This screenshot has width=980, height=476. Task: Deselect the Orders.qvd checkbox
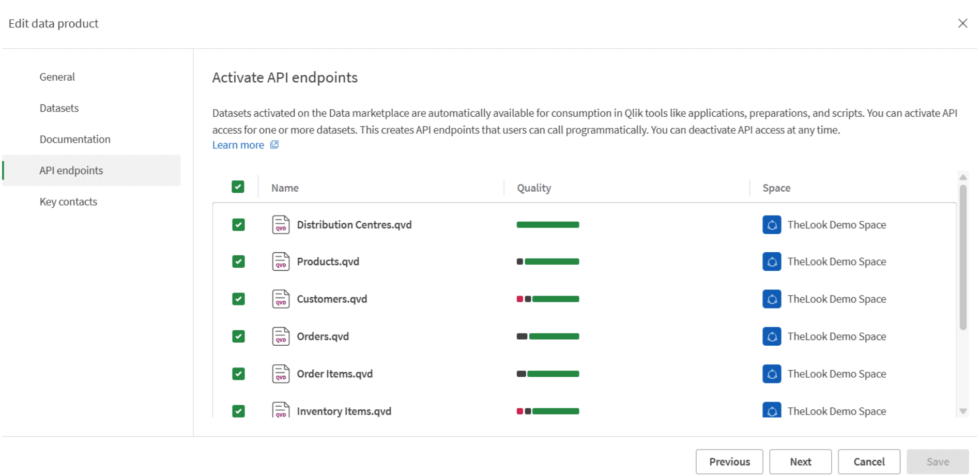click(238, 336)
